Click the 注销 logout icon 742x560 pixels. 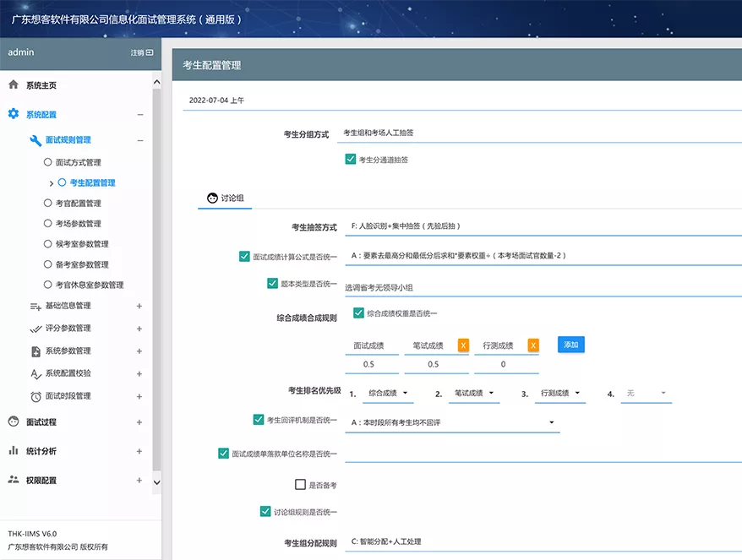click(150, 52)
